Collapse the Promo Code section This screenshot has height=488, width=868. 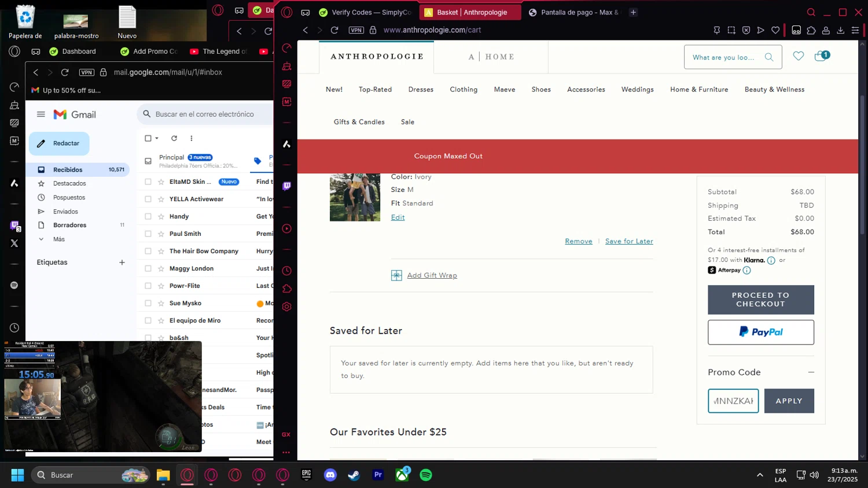(x=811, y=372)
